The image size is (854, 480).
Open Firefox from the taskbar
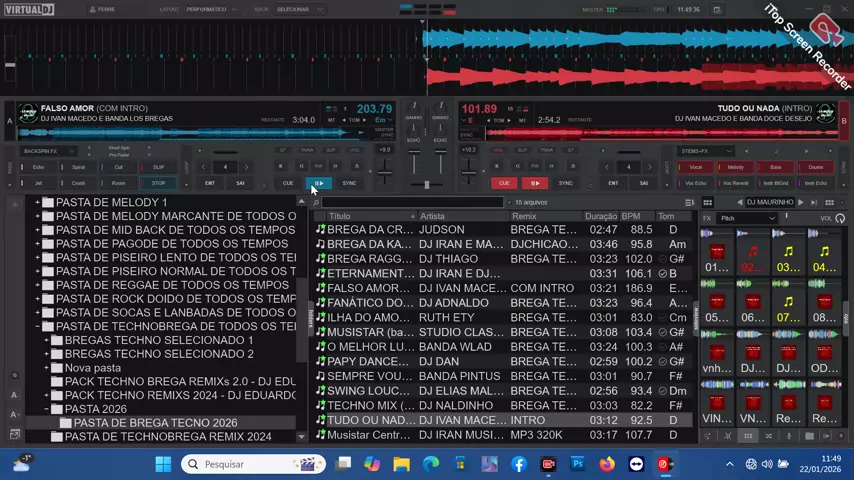pos(607,464)
